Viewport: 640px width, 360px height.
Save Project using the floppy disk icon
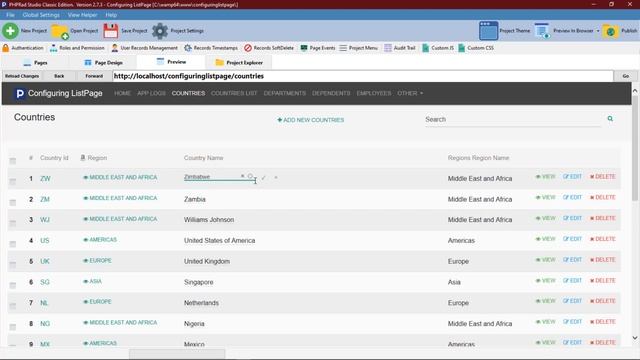click(x=111, y=31)
